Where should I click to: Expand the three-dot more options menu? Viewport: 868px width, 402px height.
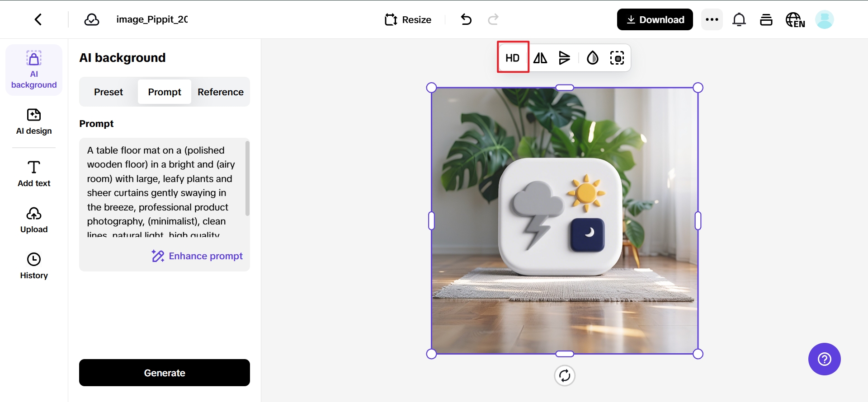712,19
